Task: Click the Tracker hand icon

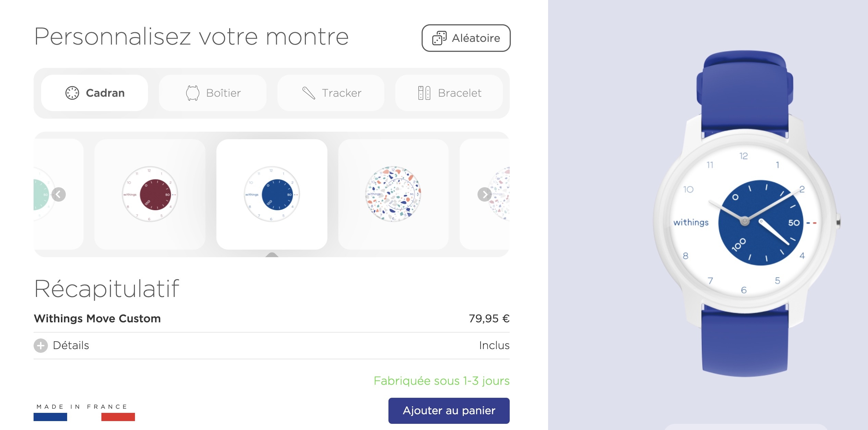Action: click(309, 93)
